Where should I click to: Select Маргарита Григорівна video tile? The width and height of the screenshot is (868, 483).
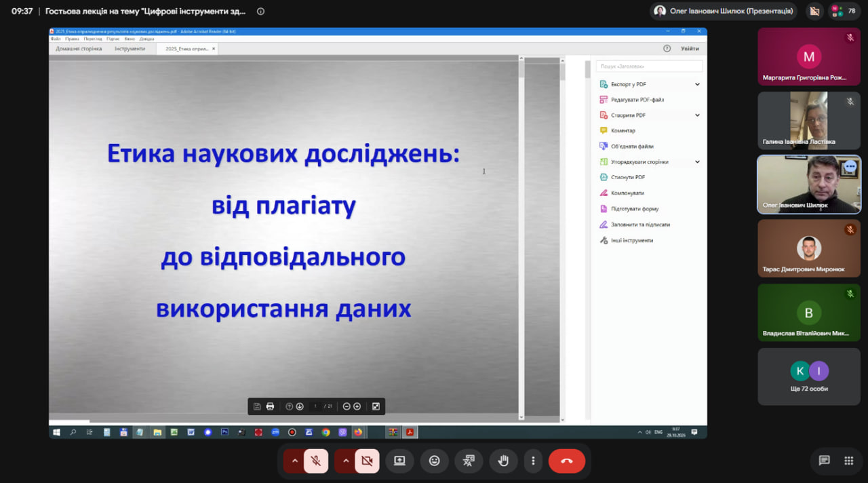click(x=809, y=56)
